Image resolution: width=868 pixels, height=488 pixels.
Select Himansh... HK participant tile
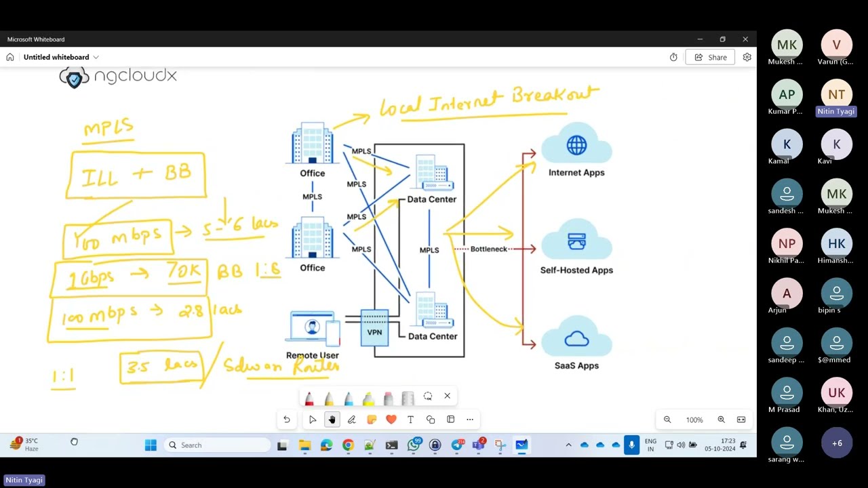coord(836,249)
